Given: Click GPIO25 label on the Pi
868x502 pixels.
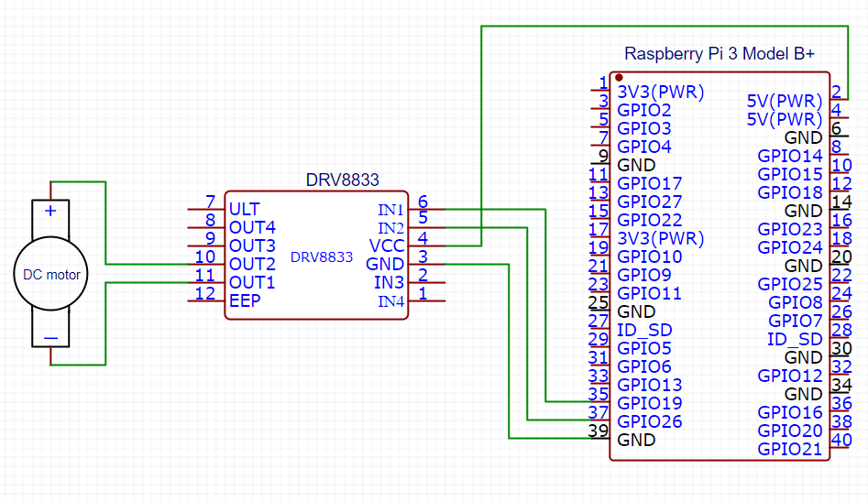Looking at the screenshot, I should point(790,285).
